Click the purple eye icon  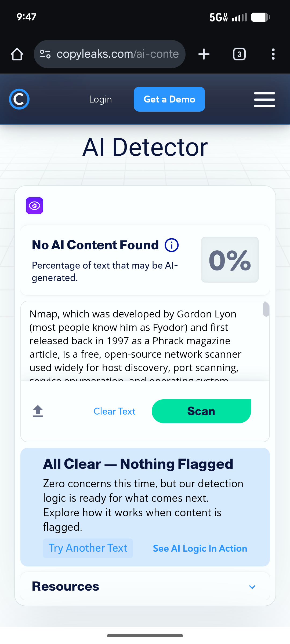click(x=34, y=206)
